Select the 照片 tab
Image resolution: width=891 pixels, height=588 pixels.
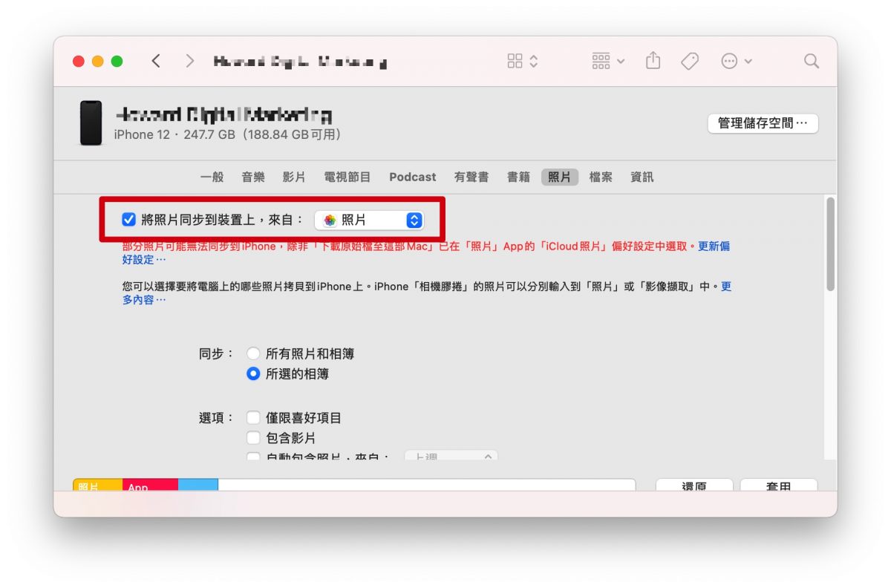click(x=560, y=177)
